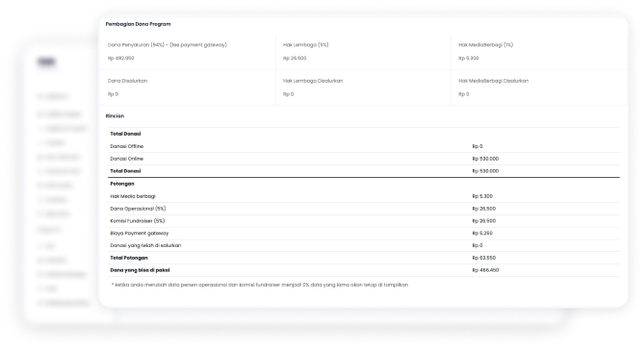The width and height of the screenshot is (644, 350).
Task: Click Rp 530.000 in the Total Donasi row
Action: 485,171
